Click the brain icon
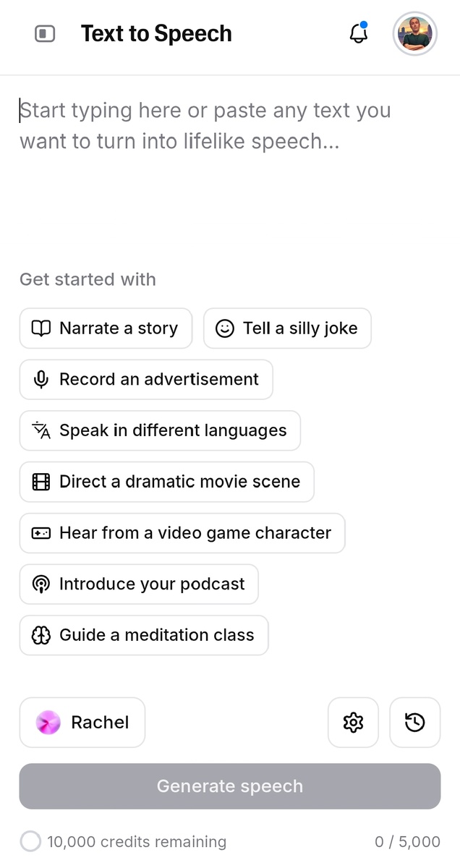The height and width of the screenshot is (868, 460). click(x=41, y=635)
